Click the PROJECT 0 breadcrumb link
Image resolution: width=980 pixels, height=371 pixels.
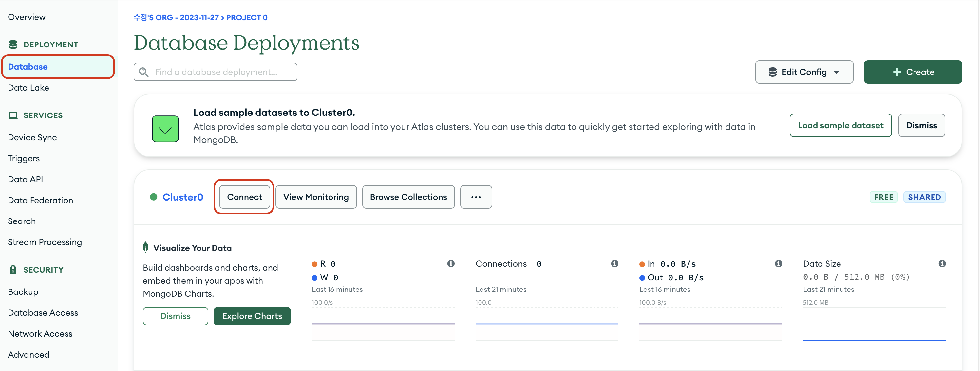247,17
